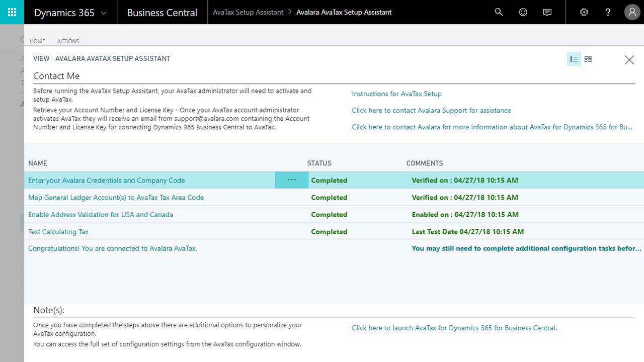The image size is (644, 362).
Task: Click the Test Calculating Tax step
Action: [x=58, y=232]
